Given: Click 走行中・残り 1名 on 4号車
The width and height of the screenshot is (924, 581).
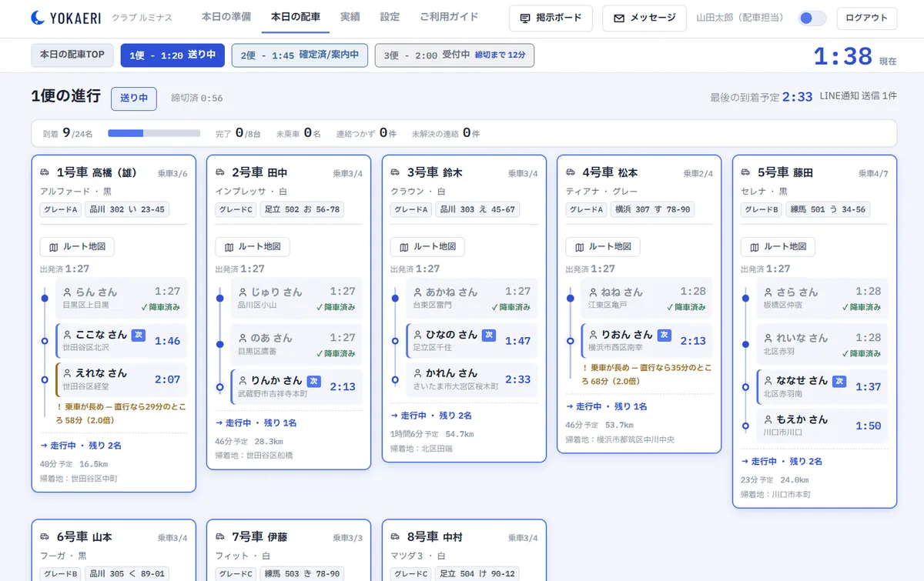Looking at the screenshot, I should pyautogui.click(x=606, y=406).
